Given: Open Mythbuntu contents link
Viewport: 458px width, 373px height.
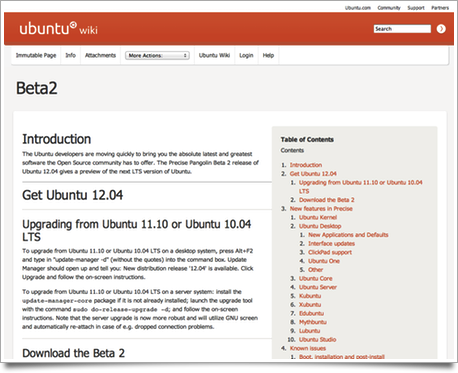Looking at the screenshot, I should [x=313, y=322].
